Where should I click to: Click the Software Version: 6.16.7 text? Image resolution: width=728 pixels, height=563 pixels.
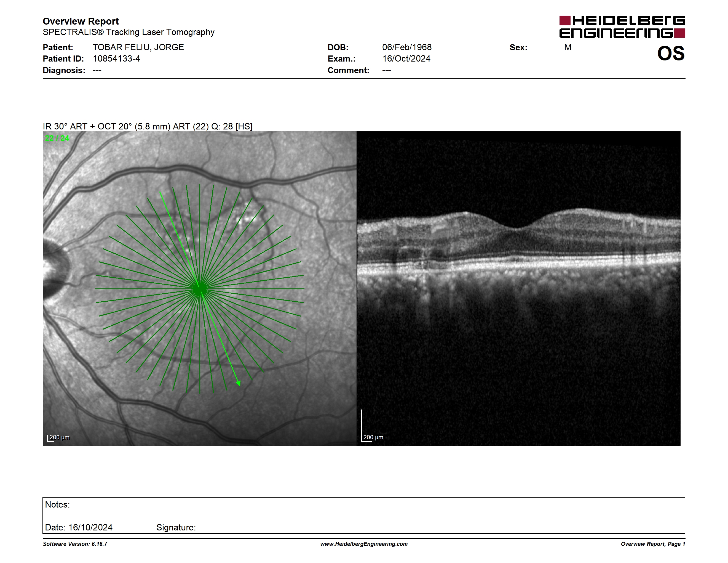(75, 544)
